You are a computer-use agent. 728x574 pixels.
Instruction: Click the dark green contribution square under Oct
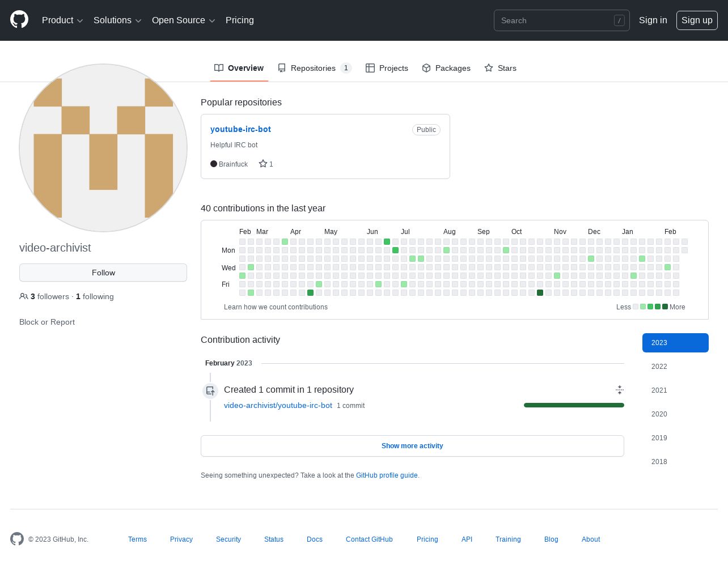coord(540,293)
